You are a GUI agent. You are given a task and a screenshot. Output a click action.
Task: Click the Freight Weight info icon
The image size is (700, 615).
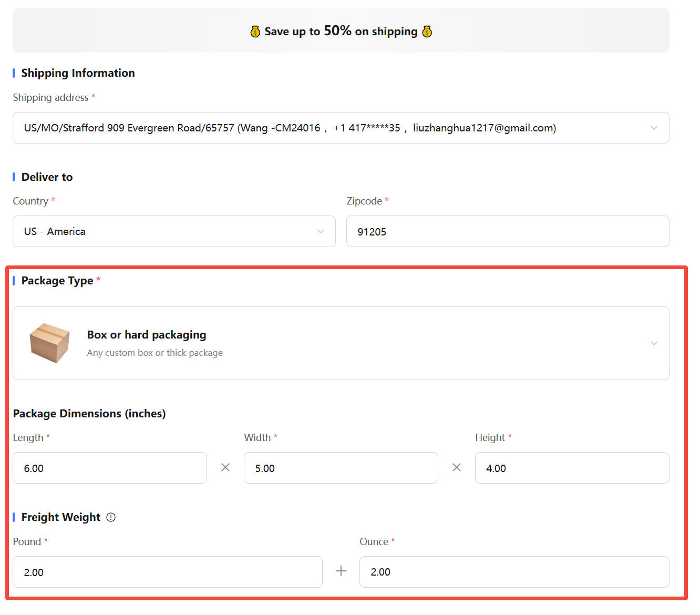click(111, 517)
